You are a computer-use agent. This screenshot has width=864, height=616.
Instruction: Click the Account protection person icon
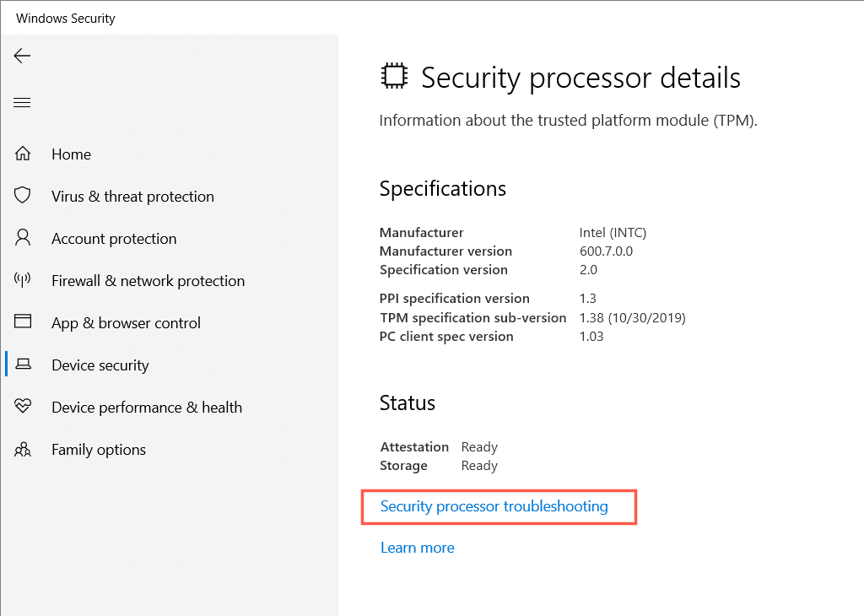click(23, 238)
